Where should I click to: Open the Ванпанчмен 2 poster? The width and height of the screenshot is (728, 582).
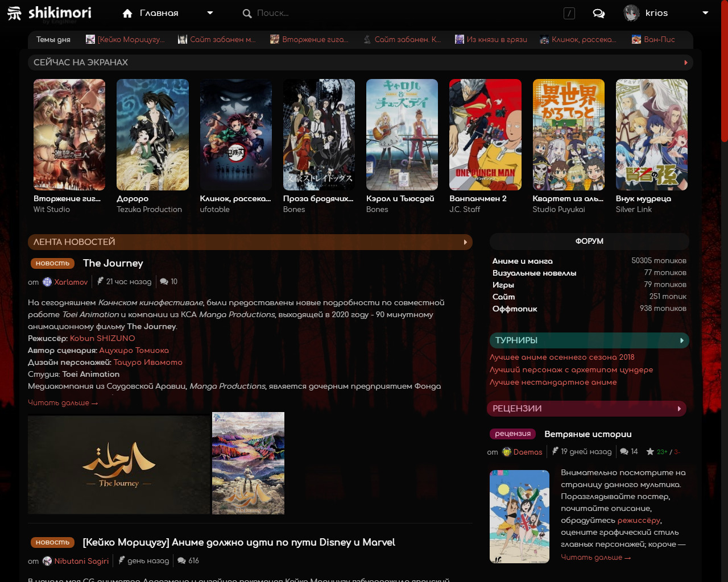(x=485, y=135)
